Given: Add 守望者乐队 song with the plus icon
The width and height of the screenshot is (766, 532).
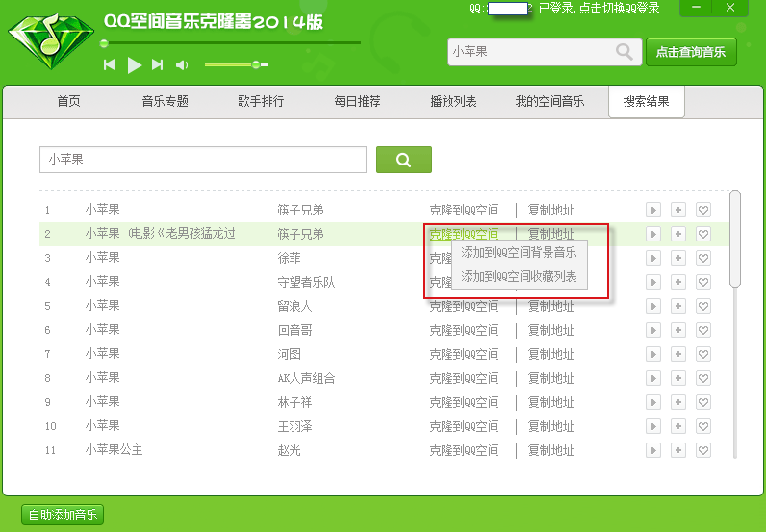Looking at the screenshot, I should tap(678, 282).
